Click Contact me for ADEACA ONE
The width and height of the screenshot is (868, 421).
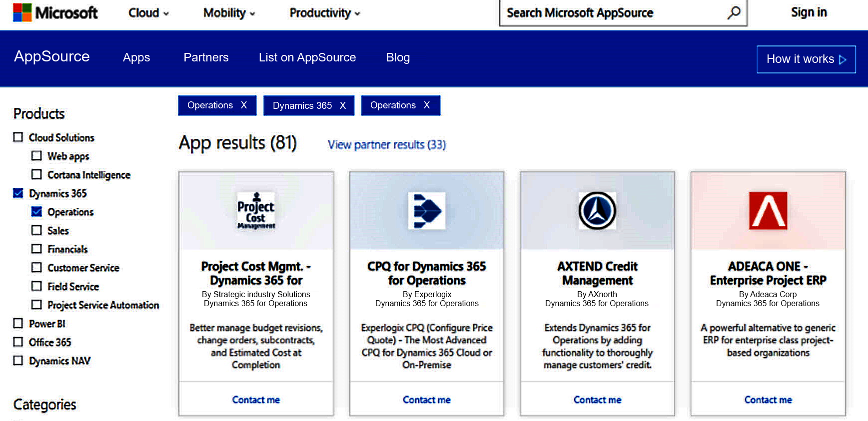coord(768,400)
